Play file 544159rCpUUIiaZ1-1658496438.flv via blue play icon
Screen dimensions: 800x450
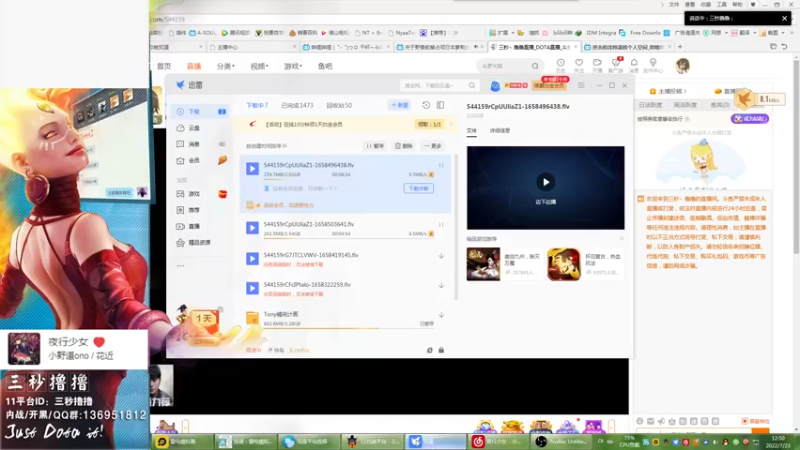(x=252, y=169)
